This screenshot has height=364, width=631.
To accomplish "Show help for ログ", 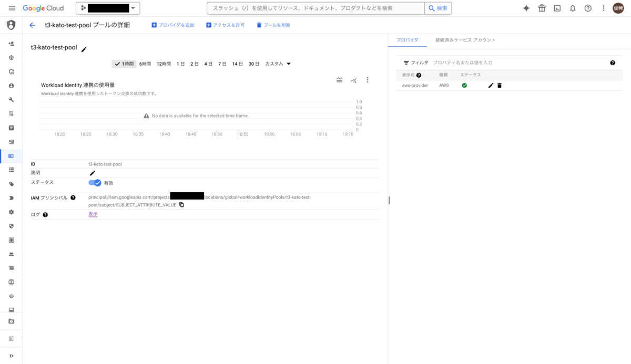I will point(45,215).
